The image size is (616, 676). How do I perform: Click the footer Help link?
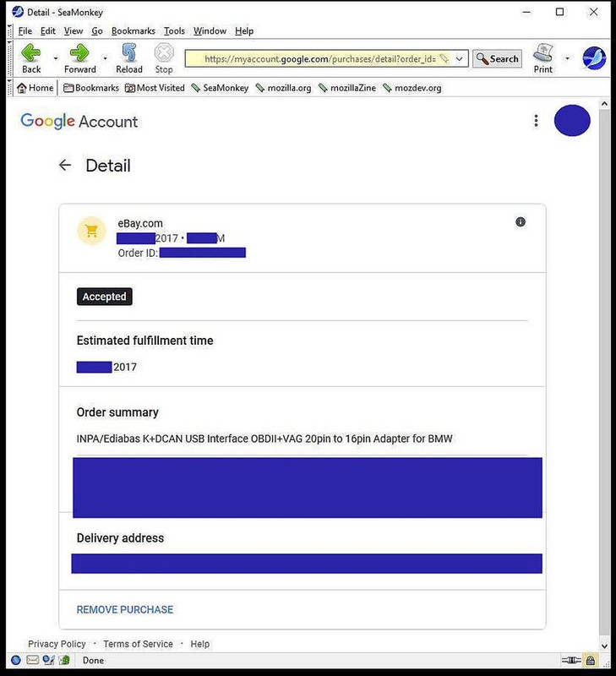[200, 644]
